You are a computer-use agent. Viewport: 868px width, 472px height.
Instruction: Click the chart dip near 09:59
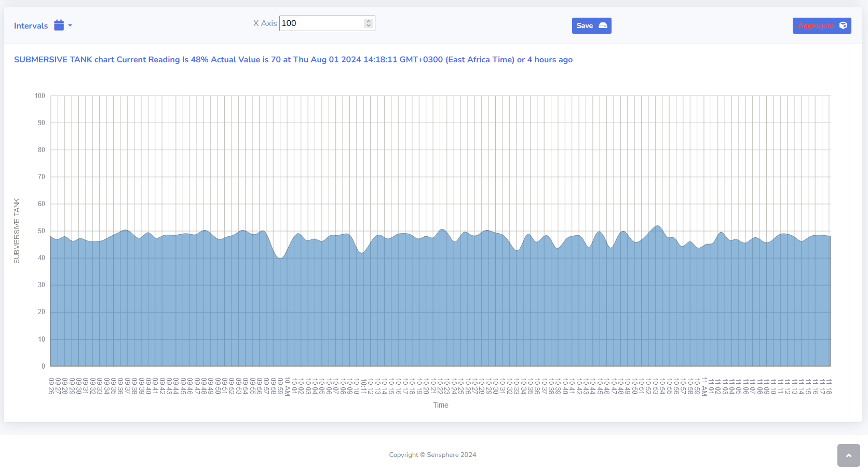point(280,258)
